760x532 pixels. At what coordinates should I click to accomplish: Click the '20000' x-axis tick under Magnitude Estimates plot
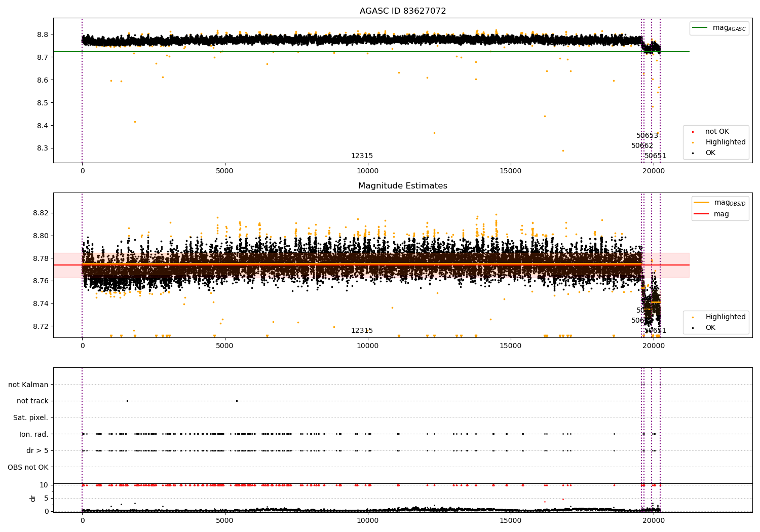(x=654, y=346)
